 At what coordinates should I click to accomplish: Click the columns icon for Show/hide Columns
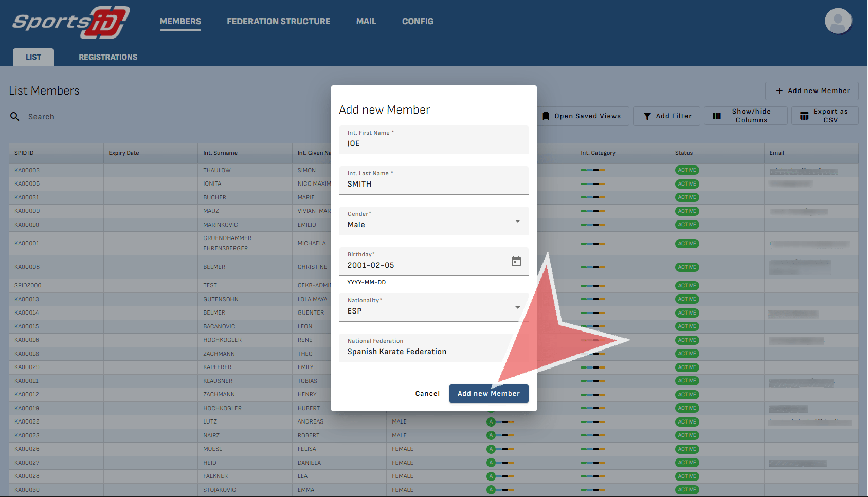click(x=716, y=116)
